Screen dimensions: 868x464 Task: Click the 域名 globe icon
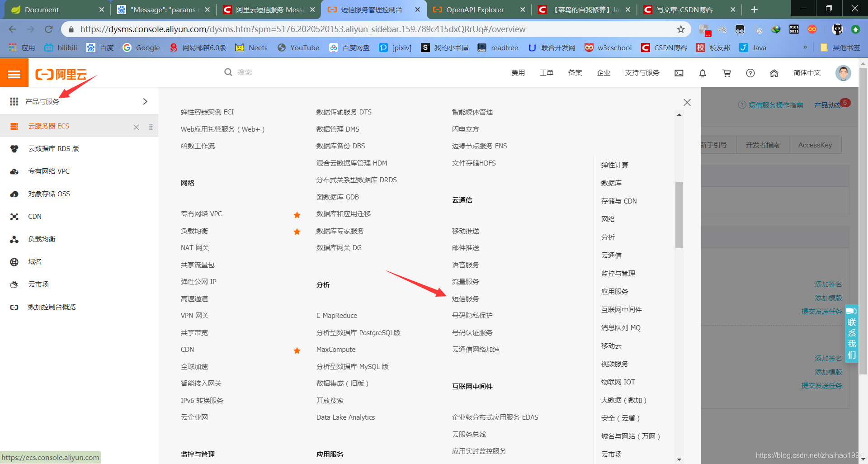[14, 262]
